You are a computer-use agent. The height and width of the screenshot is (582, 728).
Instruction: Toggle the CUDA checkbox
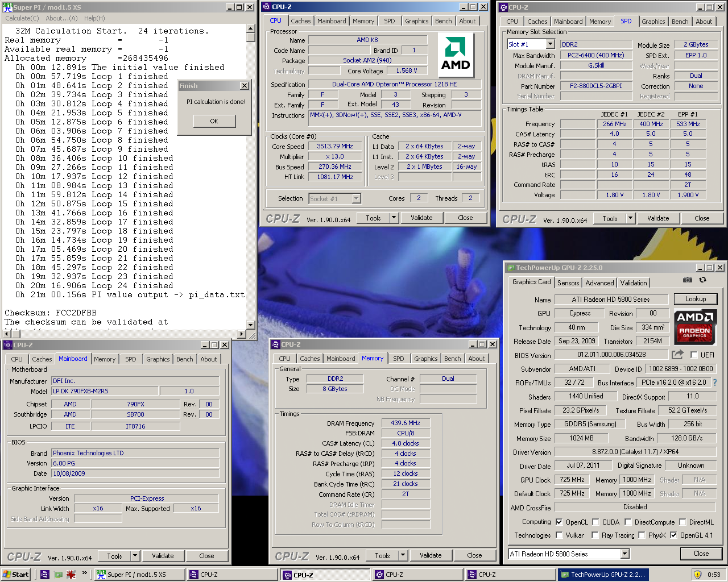coord(595,522)
